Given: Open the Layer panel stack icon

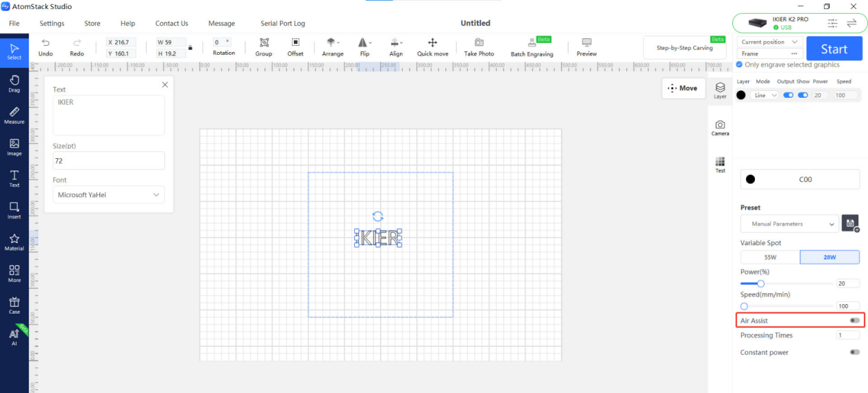Looking at the screenshot, I should coord(720,88).
